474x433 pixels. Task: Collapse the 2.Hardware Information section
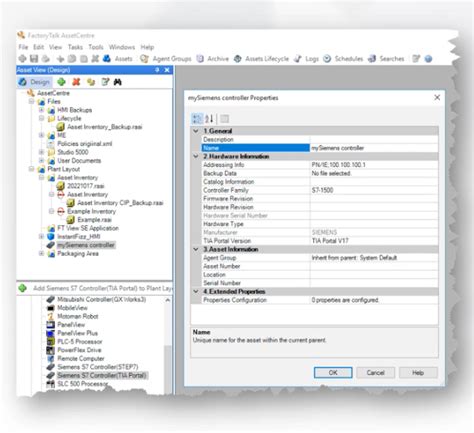coord(196,156)
